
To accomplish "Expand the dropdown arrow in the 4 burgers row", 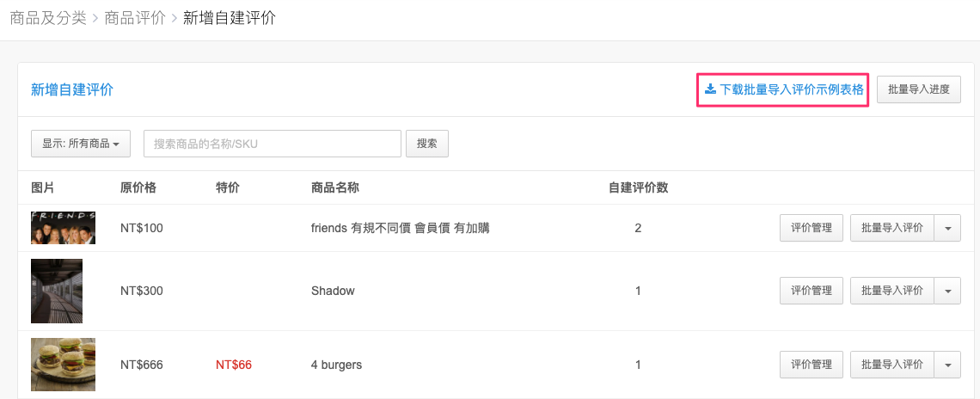I will coord(947,365).
